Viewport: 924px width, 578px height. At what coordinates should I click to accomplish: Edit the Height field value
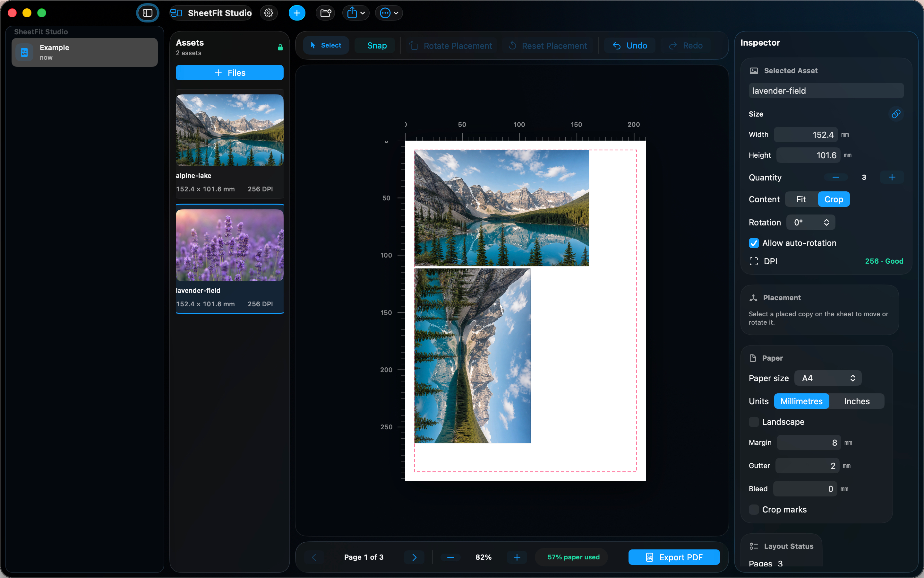click(x=808, y=155)
